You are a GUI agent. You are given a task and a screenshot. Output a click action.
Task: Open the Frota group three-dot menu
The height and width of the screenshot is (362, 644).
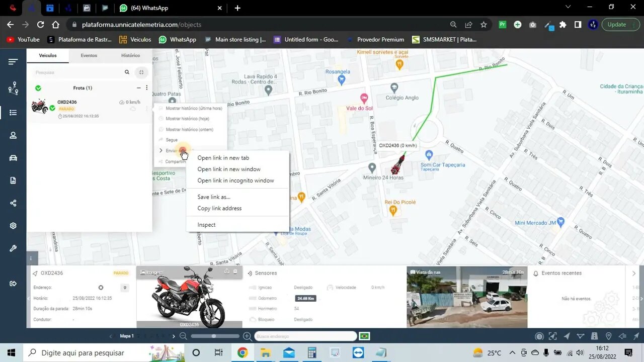[x=147, y=88]
